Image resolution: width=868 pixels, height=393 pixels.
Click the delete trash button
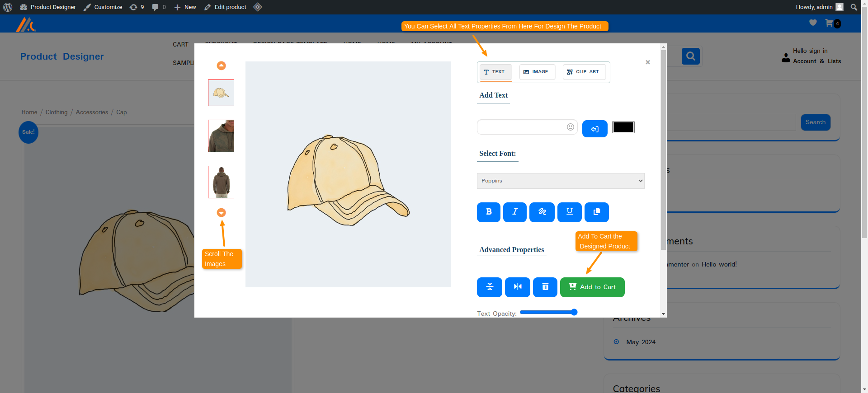tap(545, 287)
